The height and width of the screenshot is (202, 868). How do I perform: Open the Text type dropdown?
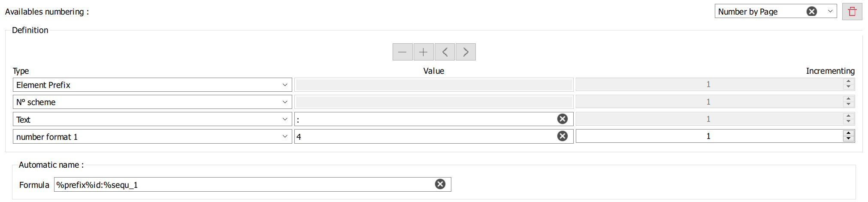click(x=285, y=119)
